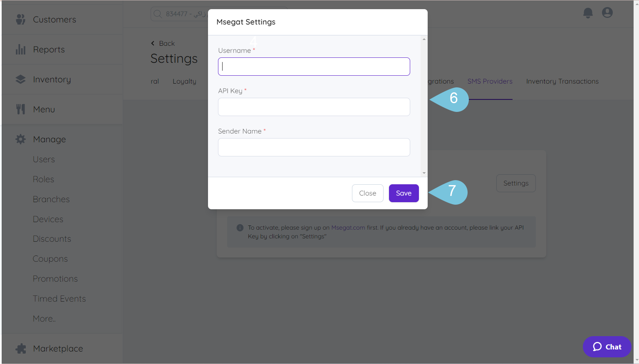
Task: Focus the Username input field
Action: 314,66
